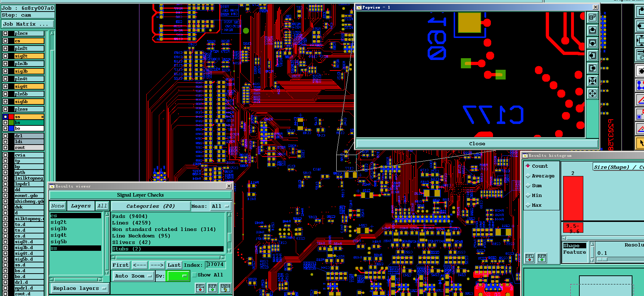Click Popview pan up icon

[x=592, y=30]
